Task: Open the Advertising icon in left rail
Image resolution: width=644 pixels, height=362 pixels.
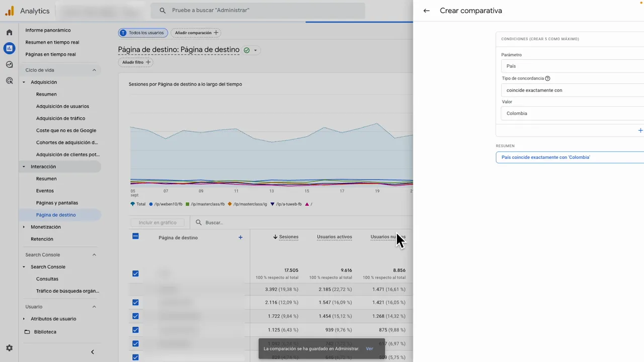Action: [9, 80]
